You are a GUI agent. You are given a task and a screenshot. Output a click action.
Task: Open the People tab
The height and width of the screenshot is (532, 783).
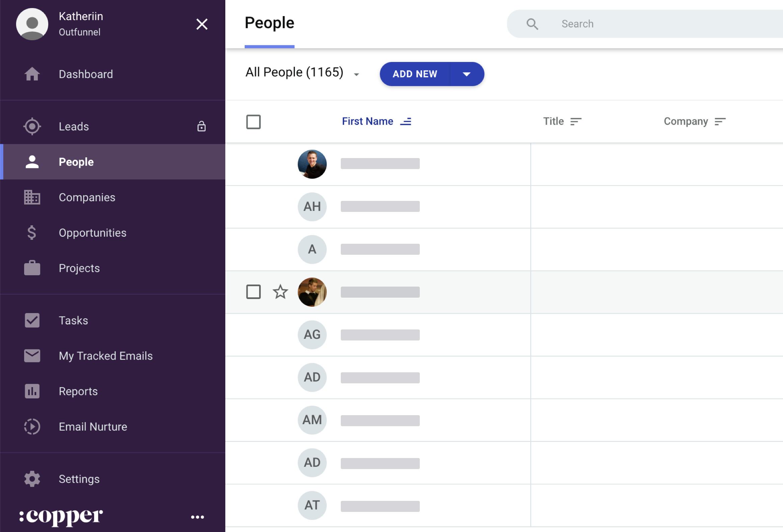point(76,161)
